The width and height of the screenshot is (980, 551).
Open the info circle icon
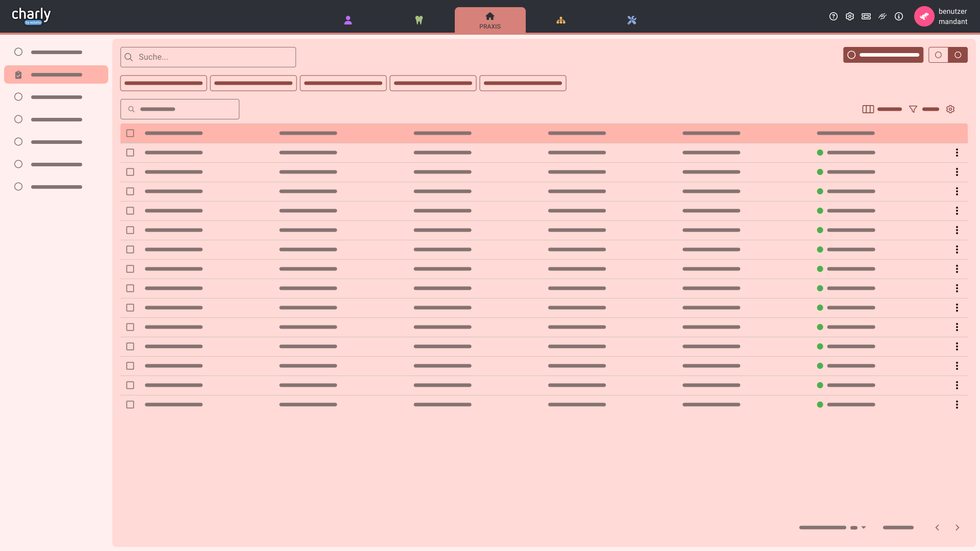click(x=899, y=16)
